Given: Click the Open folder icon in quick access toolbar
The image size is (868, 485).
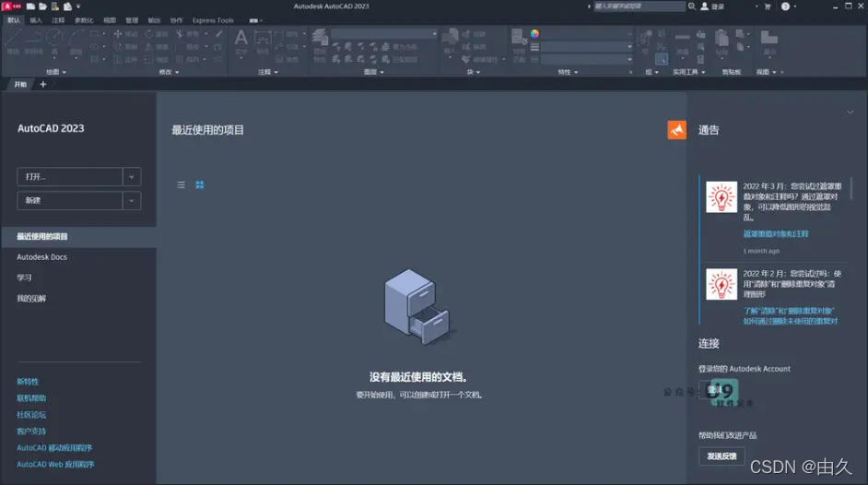Looking at the screenshot, I should [42, 6].
